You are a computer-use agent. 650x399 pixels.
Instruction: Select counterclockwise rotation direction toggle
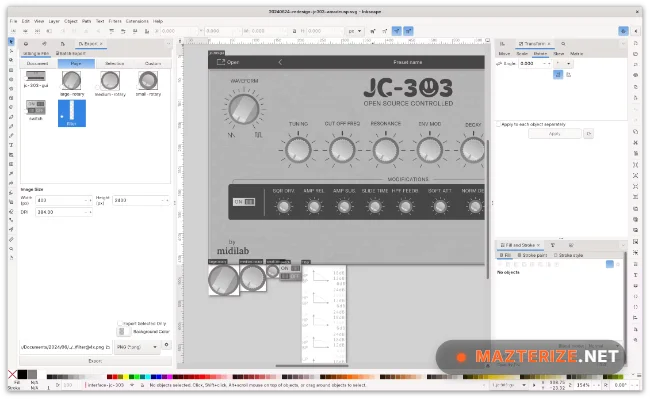click(558, 75)
